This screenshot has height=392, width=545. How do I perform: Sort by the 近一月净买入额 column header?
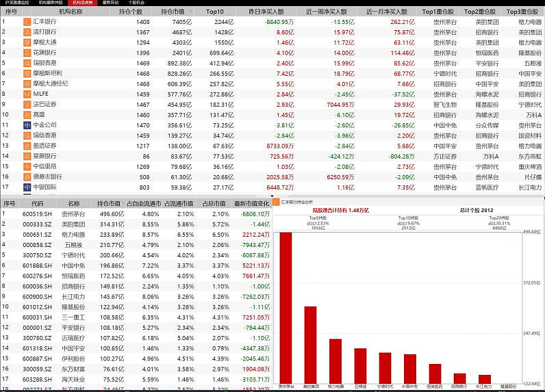pos(387,12)
